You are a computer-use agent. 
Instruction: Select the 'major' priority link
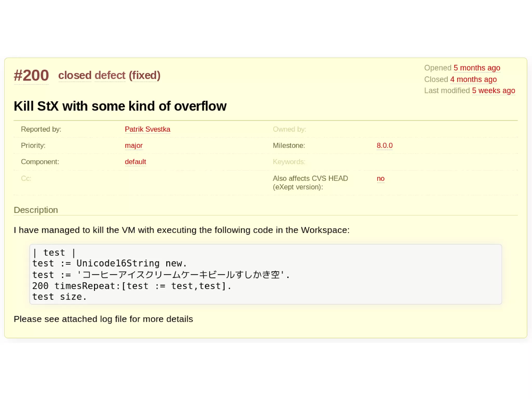(x=134, y=145)
